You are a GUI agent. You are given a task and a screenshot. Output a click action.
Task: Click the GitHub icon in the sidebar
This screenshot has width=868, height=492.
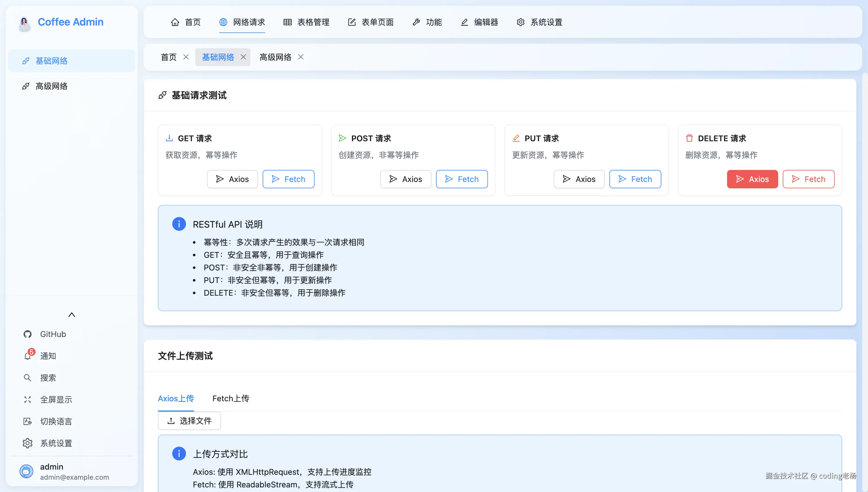(x=27, y=334)
